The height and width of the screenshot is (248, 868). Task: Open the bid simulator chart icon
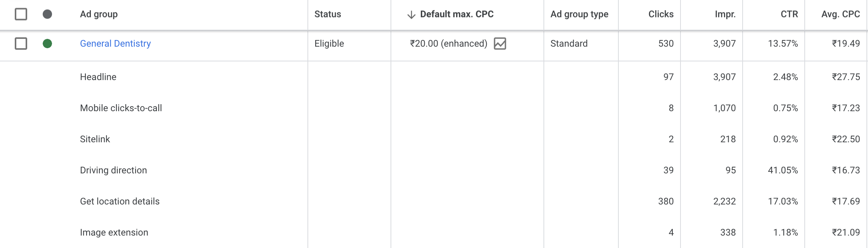(500, 44)
